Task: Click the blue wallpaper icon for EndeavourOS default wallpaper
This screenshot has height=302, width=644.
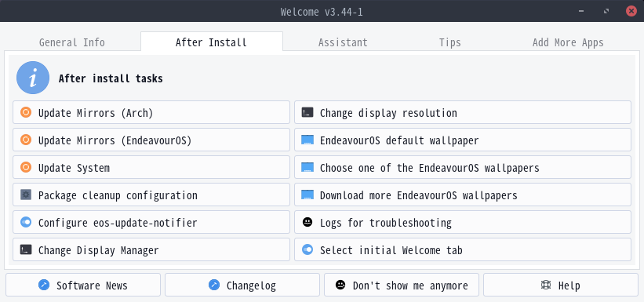Action: tap(307, 140)
